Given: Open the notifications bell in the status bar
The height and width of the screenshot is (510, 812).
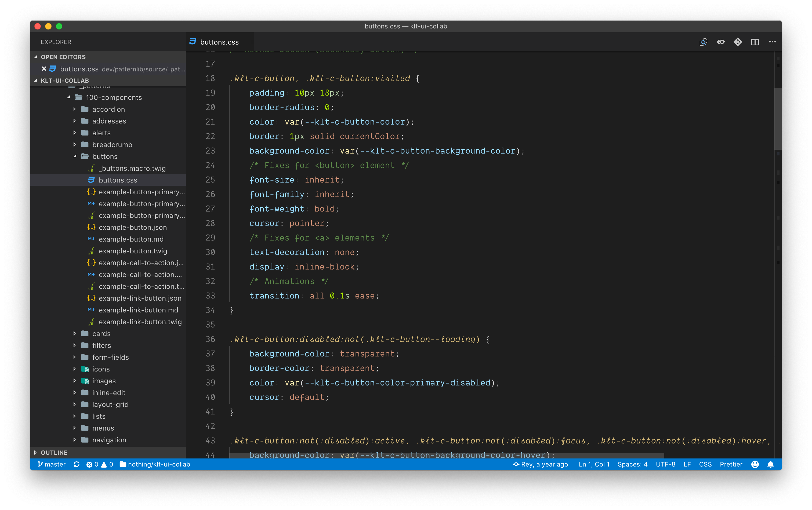Looking at the screenshot, I should pos(771,464).
